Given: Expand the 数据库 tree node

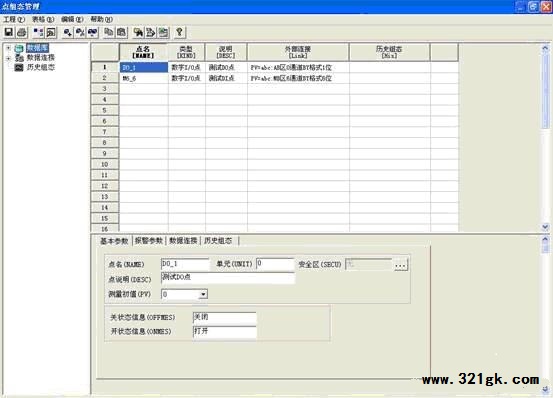Looking at the screenshot, I should click(8, 48).
